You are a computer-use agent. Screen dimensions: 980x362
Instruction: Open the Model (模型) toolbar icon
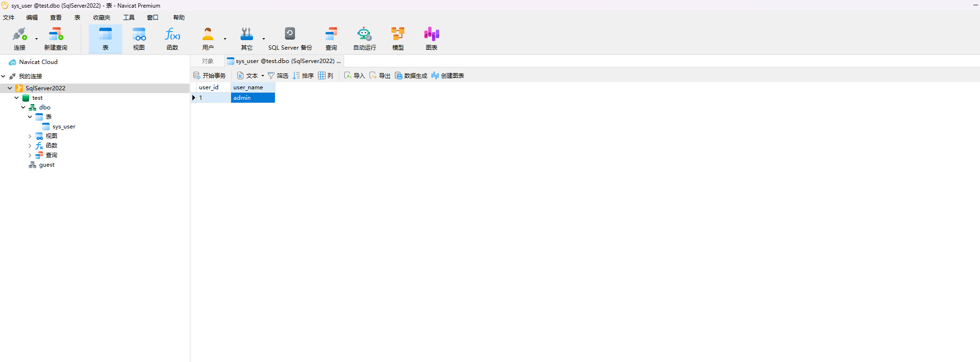(x=398, y=39)
